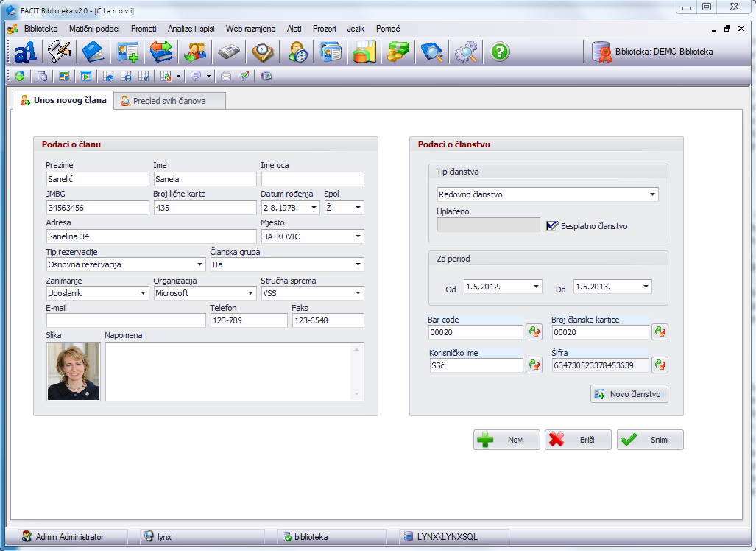Click the blue book icon in toolbar
The width and height of the screenshot is (756, 551).
[93, 52]
